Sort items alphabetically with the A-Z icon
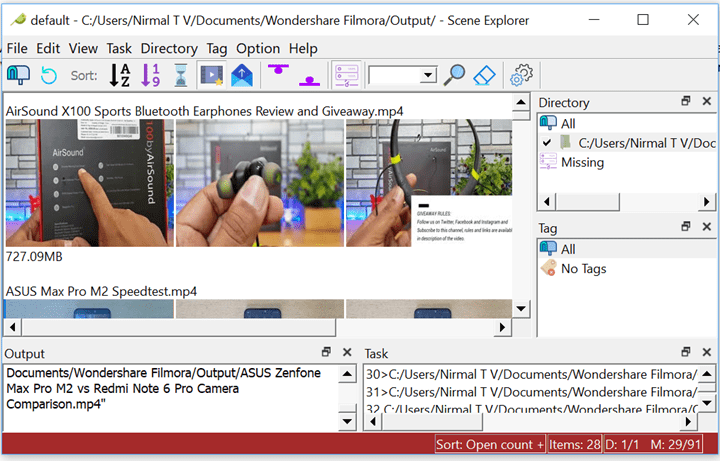Image resolution: width=720 pixels, height=461 pixels. click(119, 75)
